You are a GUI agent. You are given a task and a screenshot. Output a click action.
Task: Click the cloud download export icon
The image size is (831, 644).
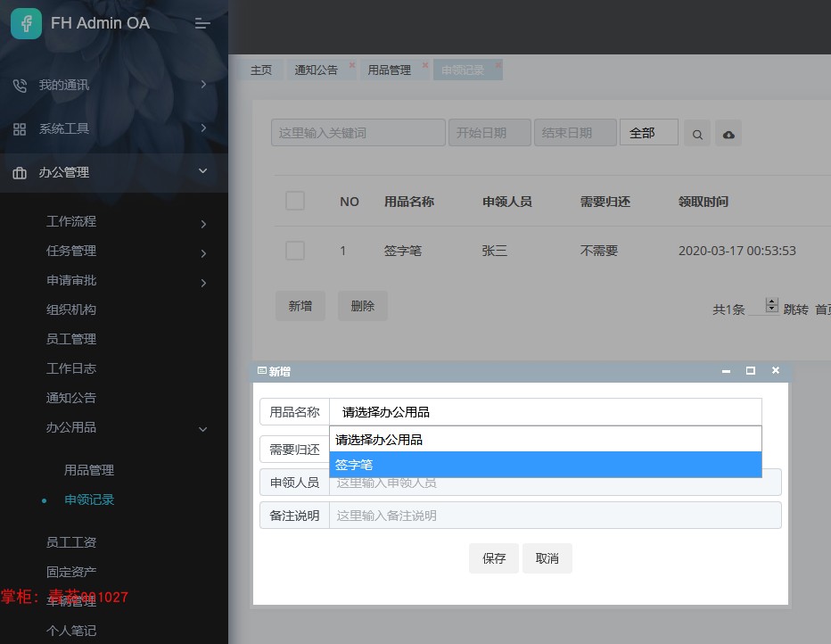coord(728,134)
